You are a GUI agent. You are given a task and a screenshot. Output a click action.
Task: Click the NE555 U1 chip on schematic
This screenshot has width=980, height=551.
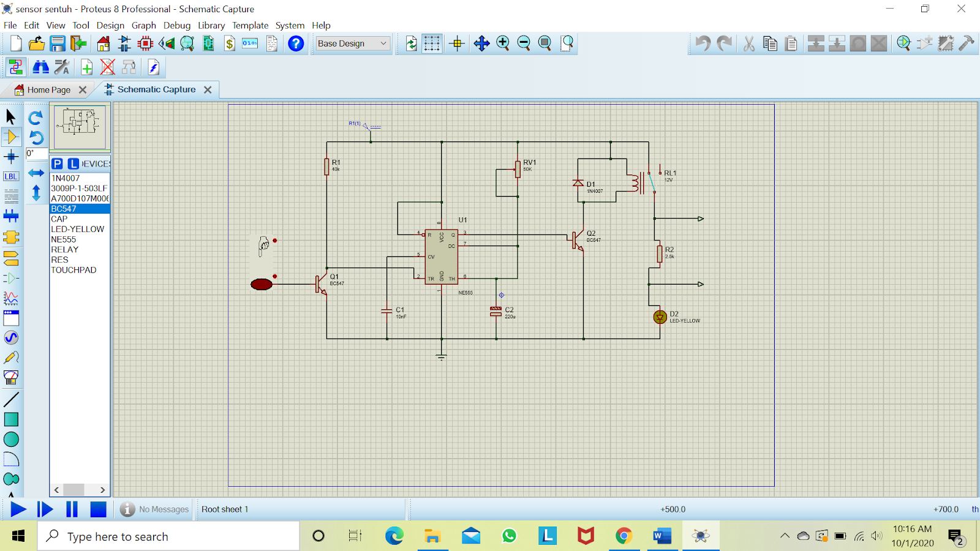tap(441, 257)
